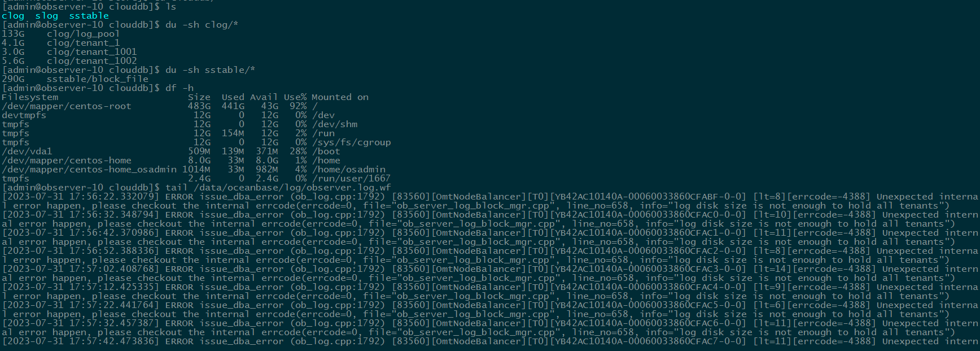This screenshot has height=351, width=980.
Task: Click the '/dev/mapper/centos-home_osadmin' filesystem entry
Action: pyautogui.click(x=89, y=170)
